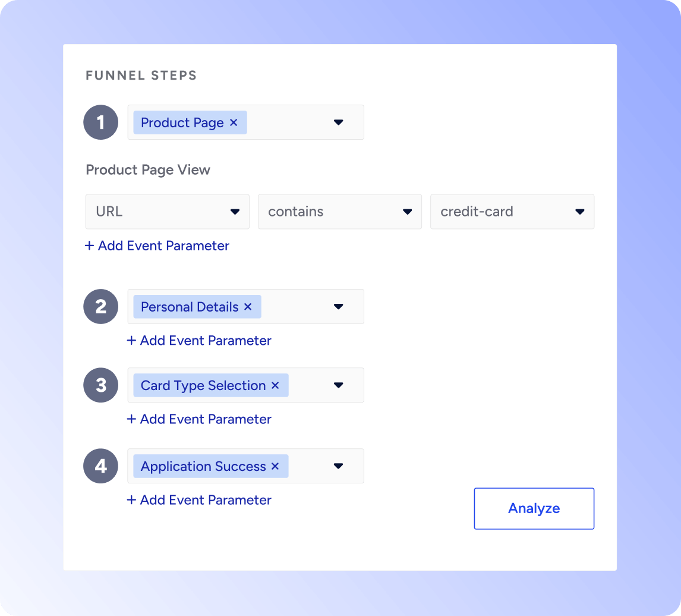
Task: Change the 'contains' operator dropdown
Action: pos(339,212)
